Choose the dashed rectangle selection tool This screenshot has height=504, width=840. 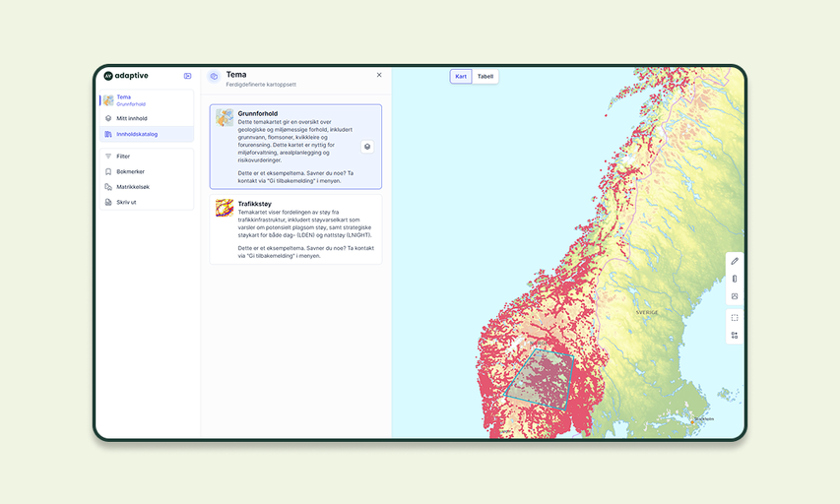coord(735,318)
